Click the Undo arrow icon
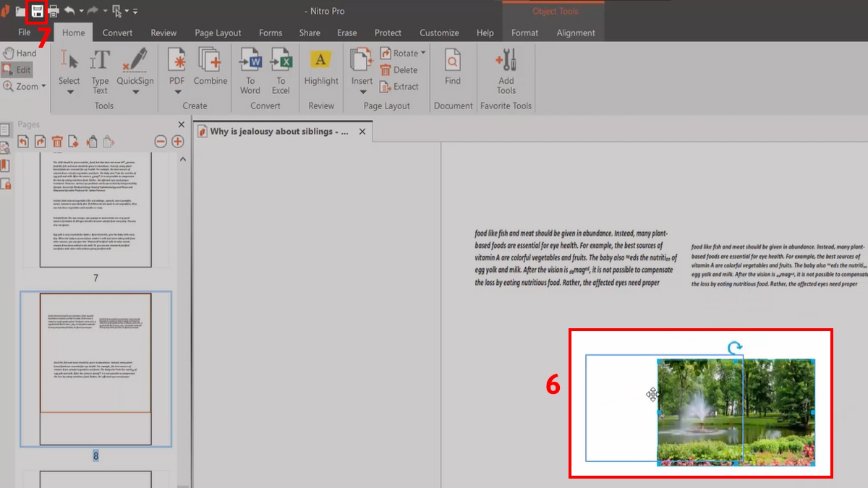The image size is (868, 488). coord(70,11)
